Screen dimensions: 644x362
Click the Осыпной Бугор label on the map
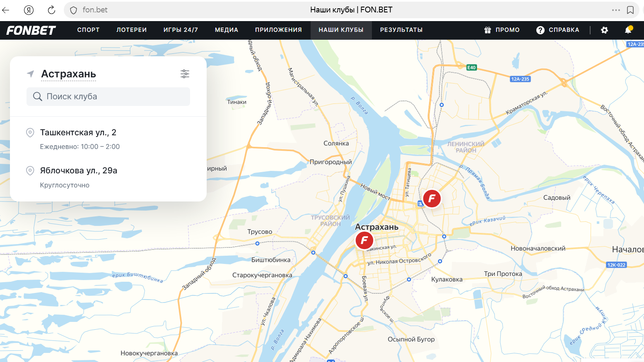click(411, 339)
